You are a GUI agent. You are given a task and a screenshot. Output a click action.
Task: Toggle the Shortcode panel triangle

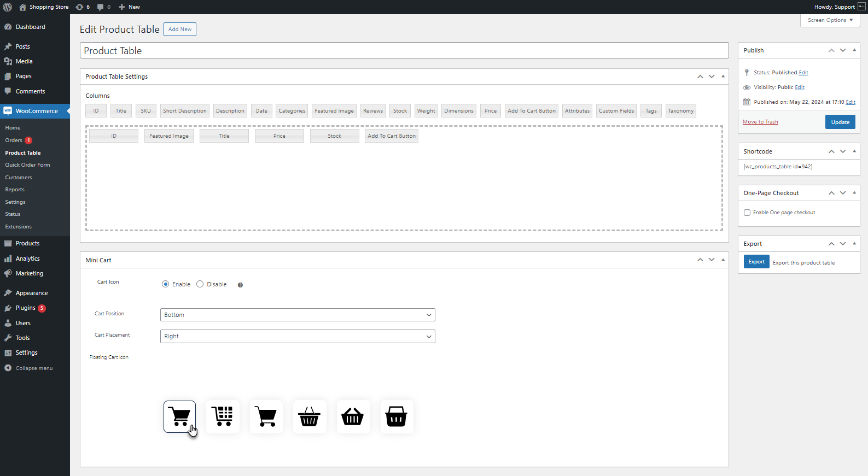854,151
